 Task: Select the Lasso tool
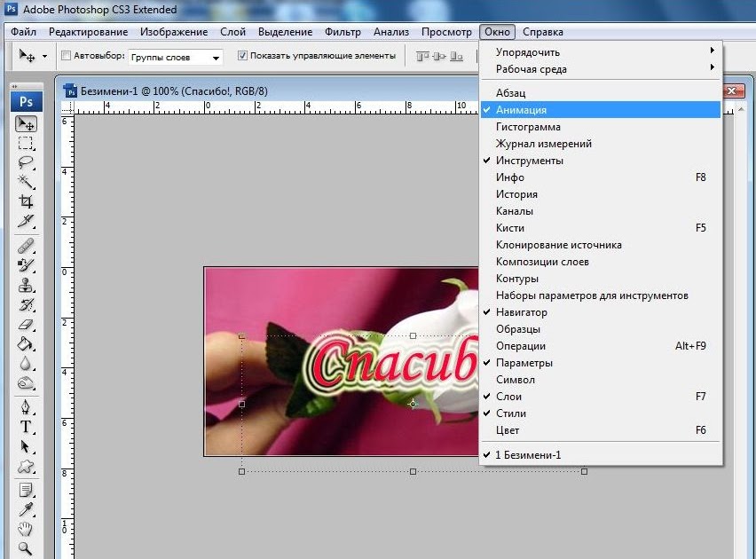[x=26, y=162]
